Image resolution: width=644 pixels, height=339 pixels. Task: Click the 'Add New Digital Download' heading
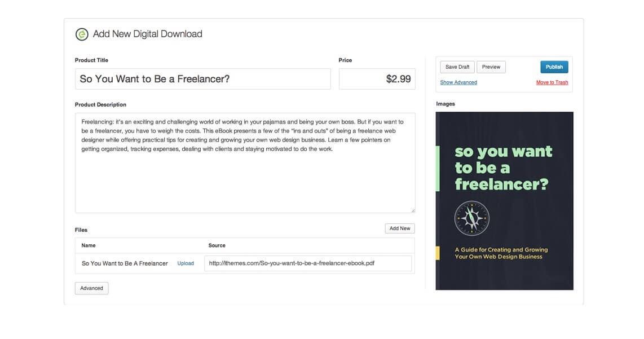tap(147, 34)
